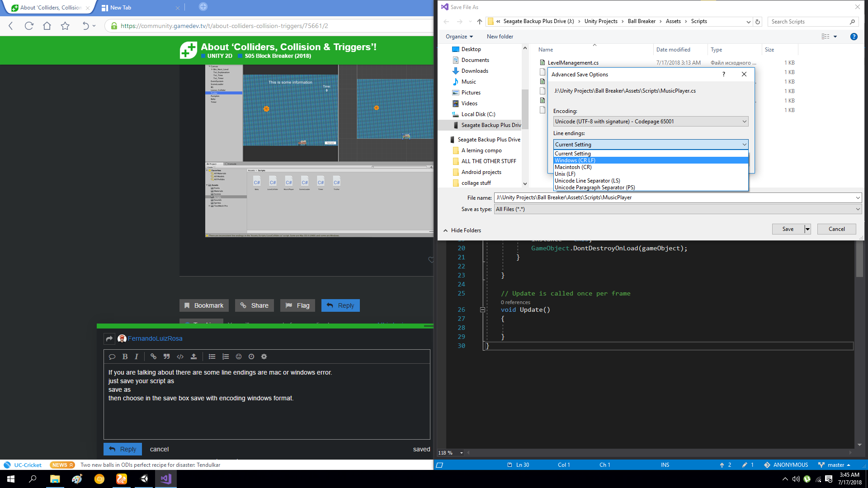Viewport: 868px width, 488px height.
Task: Click the upload icon in editor
Action: click(x=193, y=357)
